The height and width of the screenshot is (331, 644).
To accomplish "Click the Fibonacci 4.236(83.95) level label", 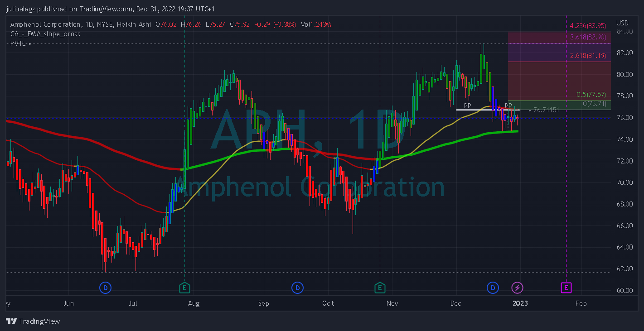I will (588, 25).
